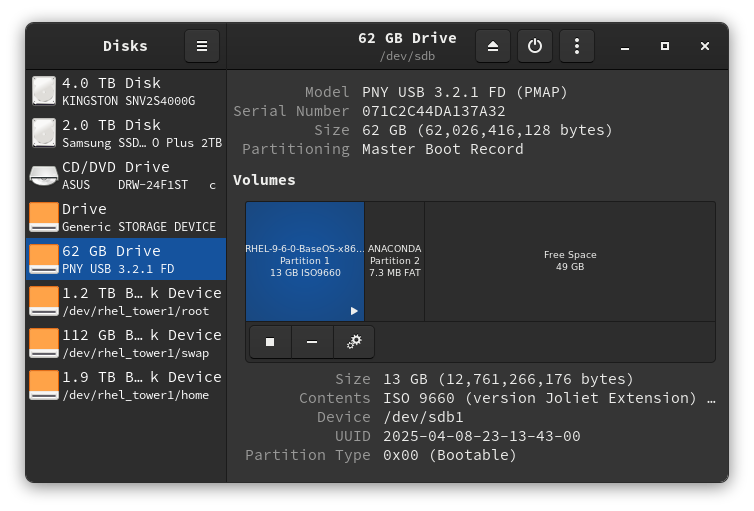Click the mounted play indicator on Partition 1
The width and height of the screenshot is (754, 511).
coord(354,311)
